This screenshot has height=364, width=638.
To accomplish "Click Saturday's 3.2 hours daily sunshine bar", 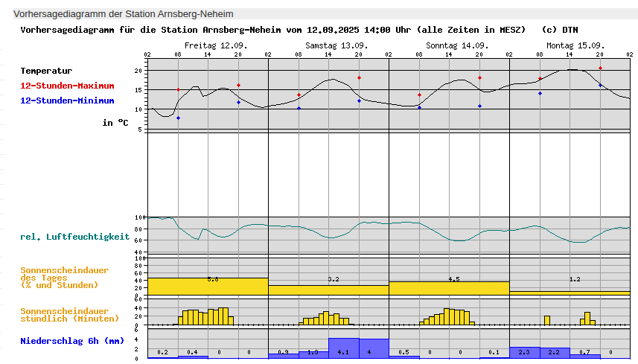I will coord(328,290).
